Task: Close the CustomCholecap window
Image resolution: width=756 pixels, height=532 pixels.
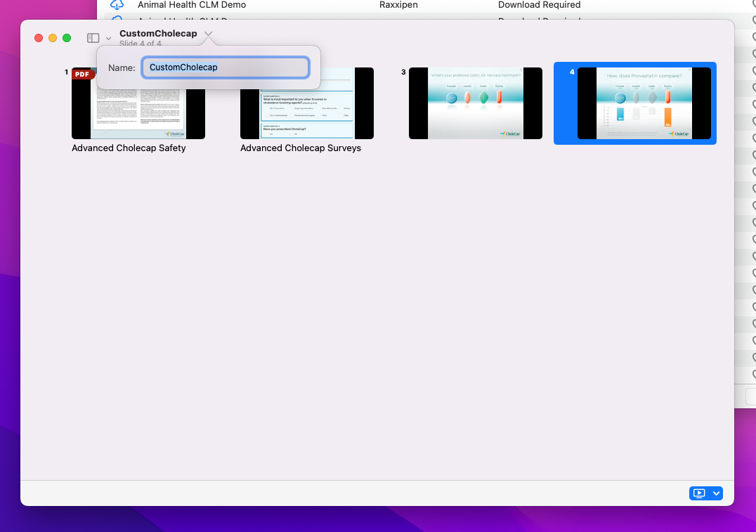Action: tap(39, 38)
